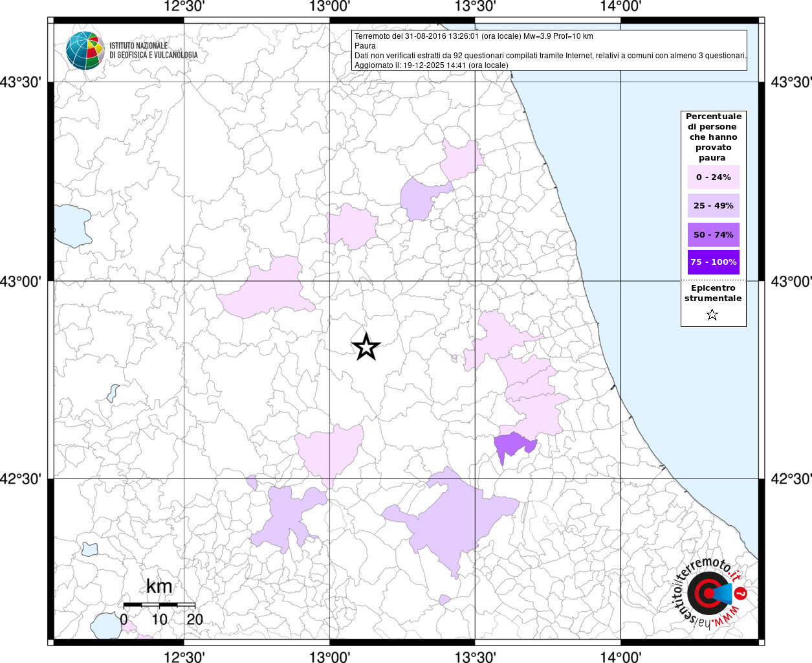Screen dimensions: 812x663
Task: Select the 0 - 24% legend swatch
Action: pyautogui.click(x=713, y=177)
